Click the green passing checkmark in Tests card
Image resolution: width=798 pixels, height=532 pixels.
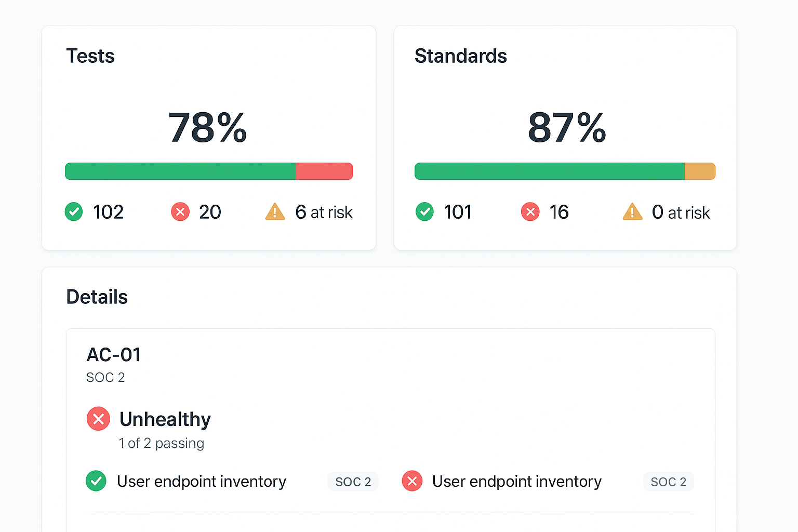74,212
